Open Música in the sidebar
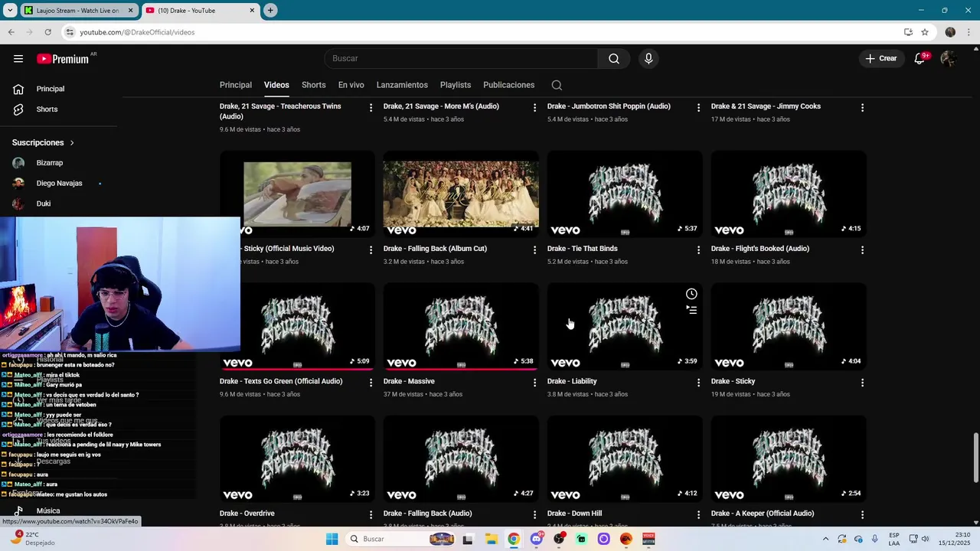Screen dimensions: 980x551 point(47,510)
